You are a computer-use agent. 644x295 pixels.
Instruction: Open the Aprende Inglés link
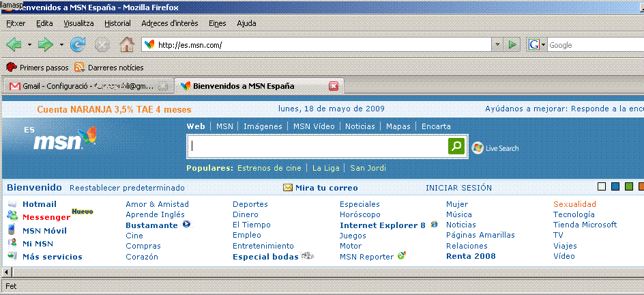click(156, 214)
